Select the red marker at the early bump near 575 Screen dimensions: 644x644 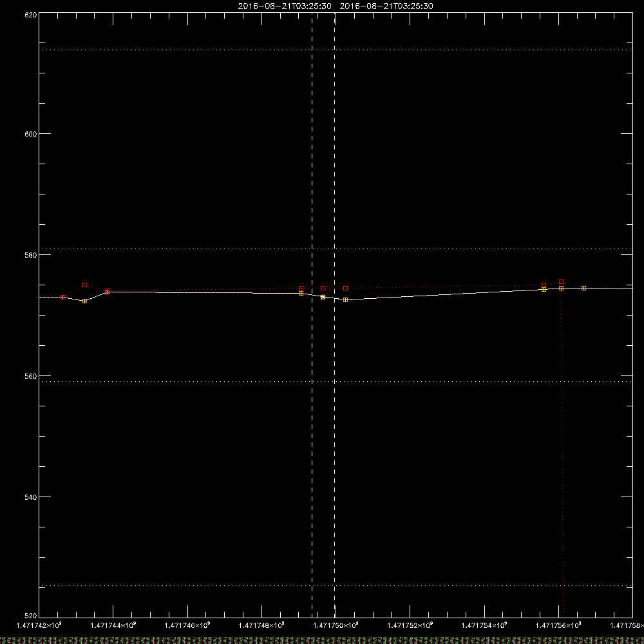(x=84, y=285)
